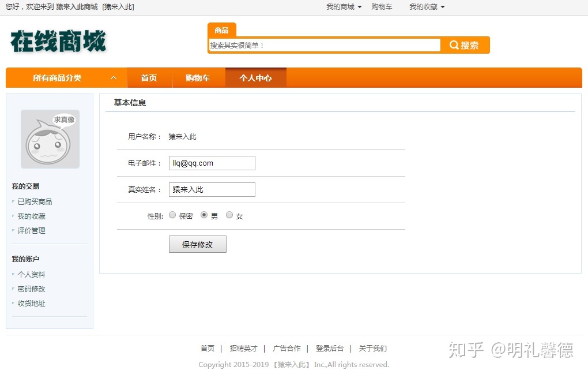Click the 电子邮件 input field

(212, 163)
